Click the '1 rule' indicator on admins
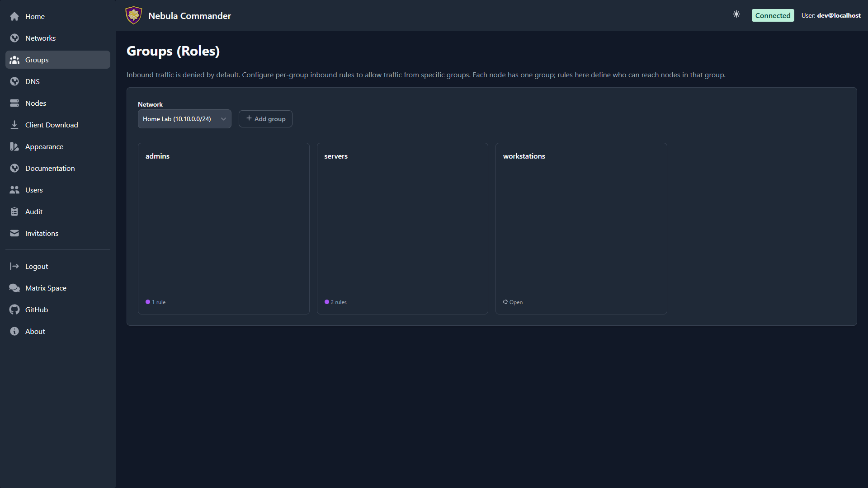This screenshot has width=868, height=488. pos(156,302)
